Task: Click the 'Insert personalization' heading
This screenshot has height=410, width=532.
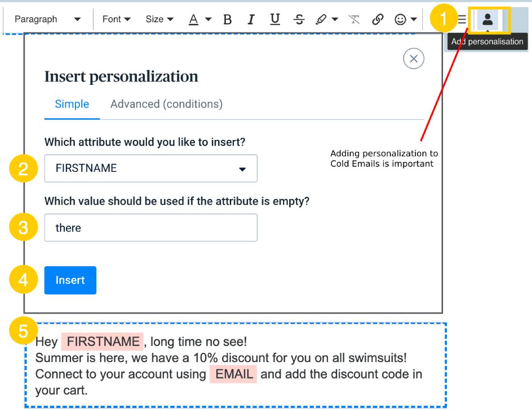Action: coord(121,76)
